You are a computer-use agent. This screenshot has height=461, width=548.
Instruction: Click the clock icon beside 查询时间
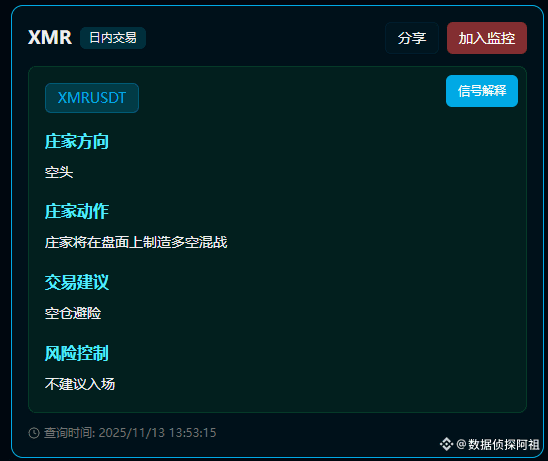pyautogui.click(x=34, y=433)
